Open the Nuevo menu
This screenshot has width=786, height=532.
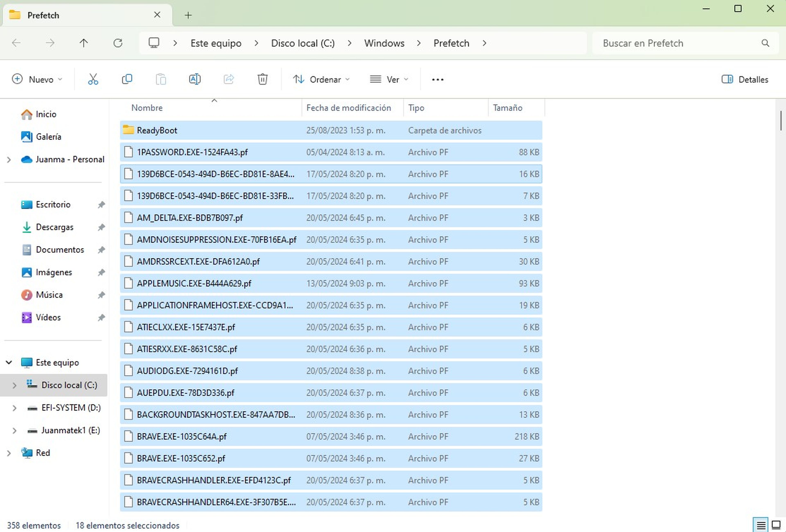point(37,79)
